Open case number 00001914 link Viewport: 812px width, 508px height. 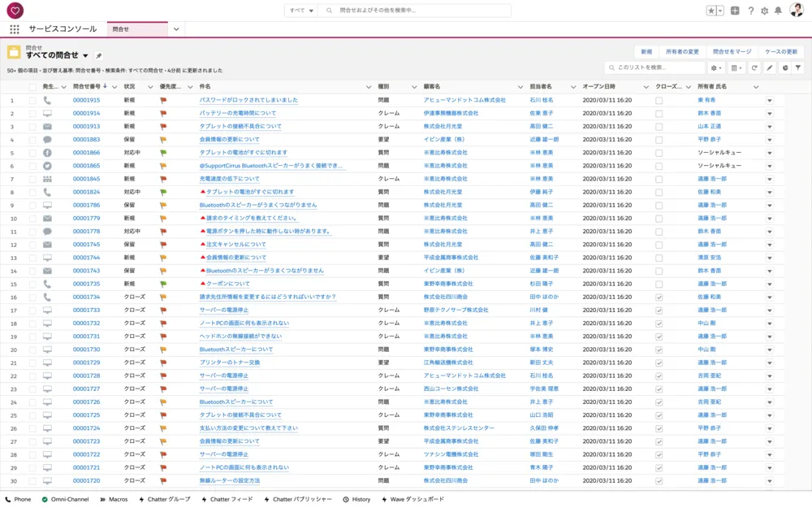pyautogui.click(x=86, y=114)
